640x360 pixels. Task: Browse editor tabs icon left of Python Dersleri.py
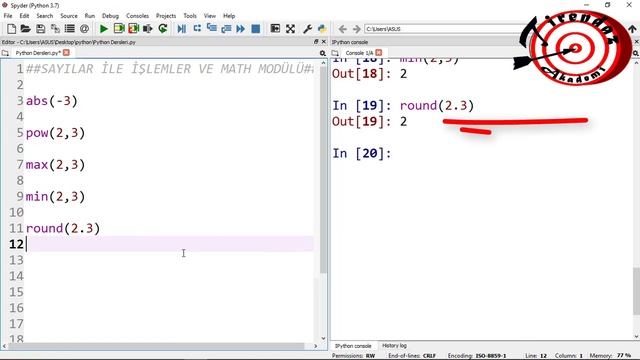tap(5, 53)
